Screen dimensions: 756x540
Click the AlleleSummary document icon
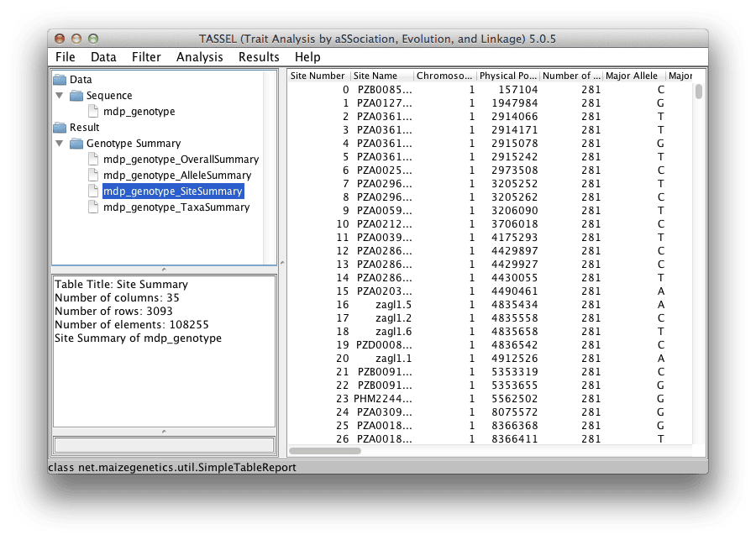coord(93,175)
